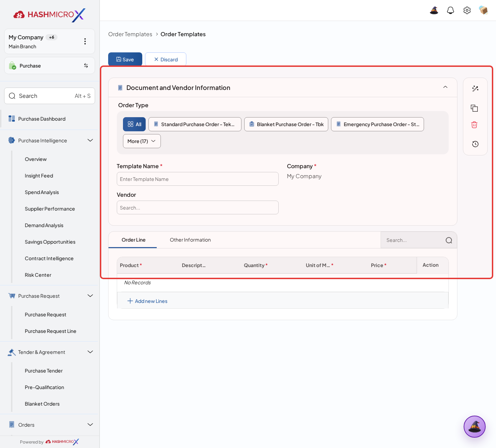Switch to the Order Line tab
Image resolution: width=496 pixels, height=448 pixels.
click(x=133, y=240)
